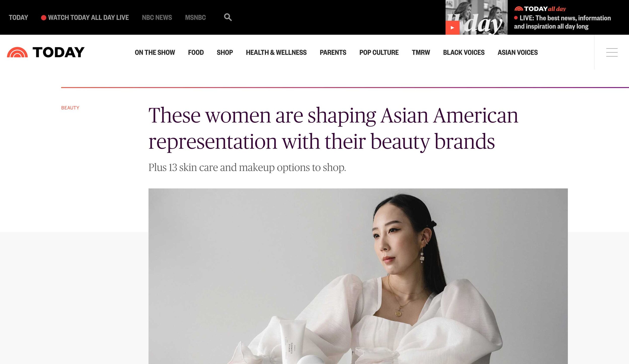This screenshot has height=364, width=629.
Task: Click the article's main hero photo
Action: (x=358, y=276)
